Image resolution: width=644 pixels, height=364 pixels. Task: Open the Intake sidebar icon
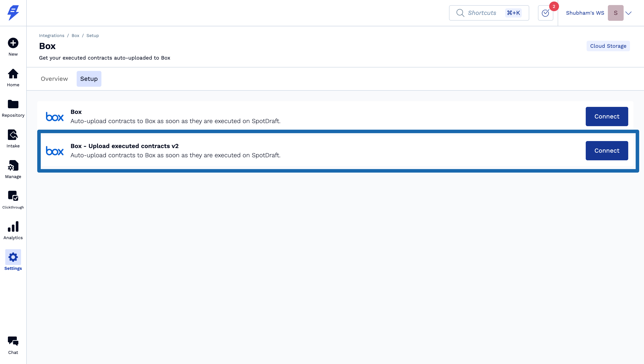tap(13, 135)
